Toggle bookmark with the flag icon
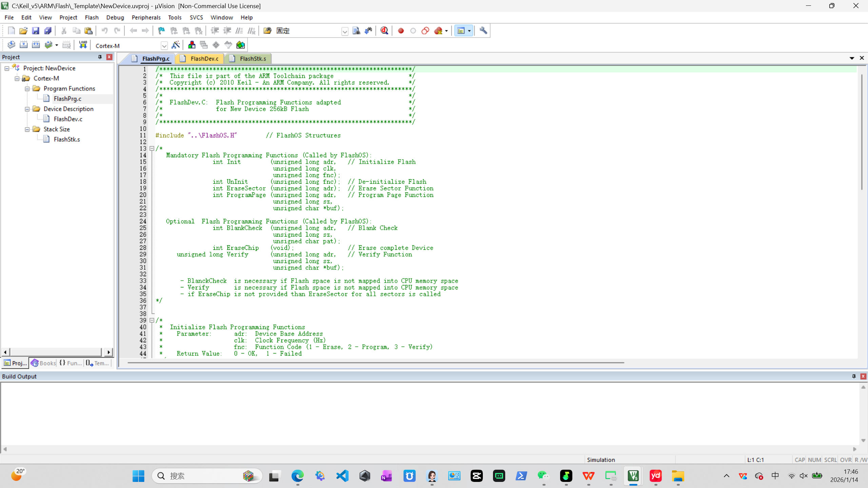Screen dimensions: 868x488 click(x=161, y=31)
